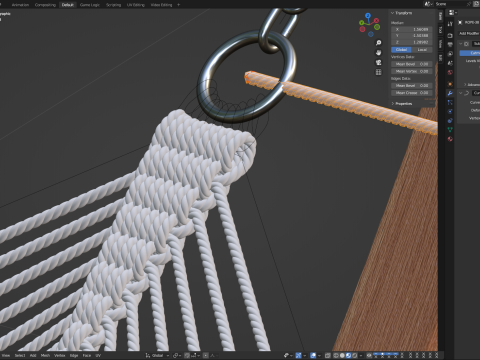This screenshot has width=480, height=360.
Task: Select Material Preview shading sphere
Action: click(x=348, y=355)
